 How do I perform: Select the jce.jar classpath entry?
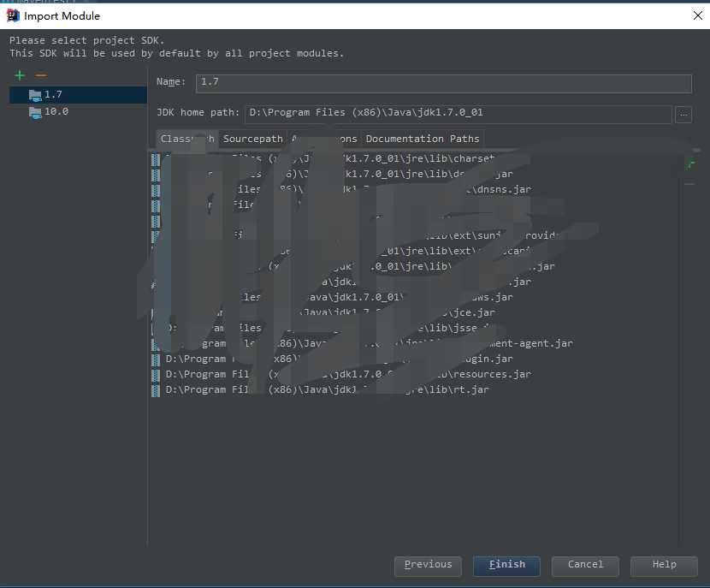(322, 312)
